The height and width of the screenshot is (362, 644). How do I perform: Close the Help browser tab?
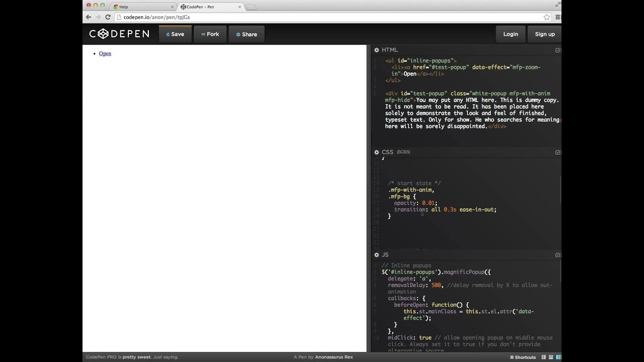click(x=172, y=7)
